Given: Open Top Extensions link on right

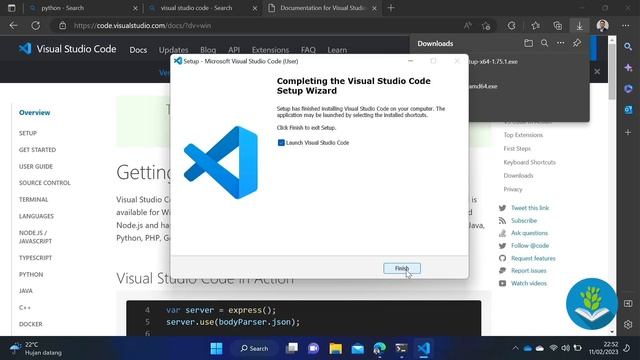Looking at the screenshot, I should [523, 135].
